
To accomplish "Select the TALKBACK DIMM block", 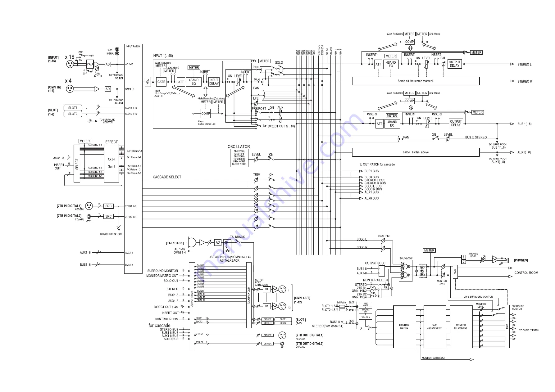I will pos(249,295).
